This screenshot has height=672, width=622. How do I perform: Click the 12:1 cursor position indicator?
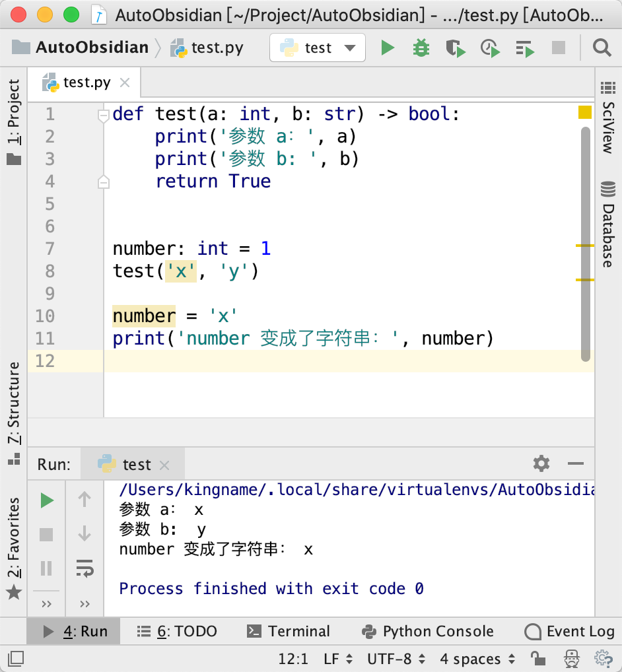(293, 659)
